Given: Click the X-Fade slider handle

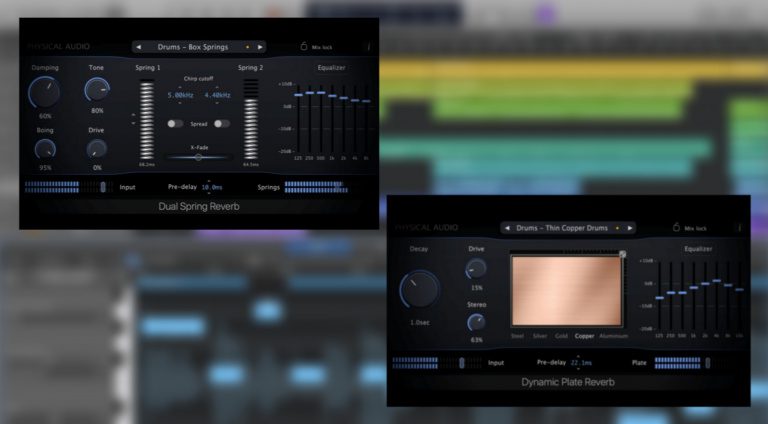Looking at the screenshot, I should click(x=198, y=157).
